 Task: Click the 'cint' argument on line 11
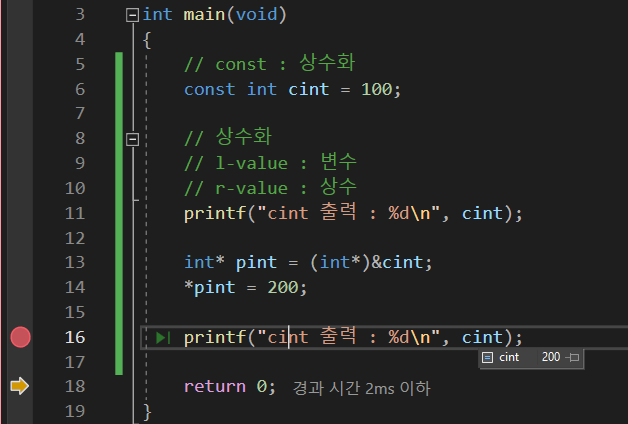tap(482, 213)
